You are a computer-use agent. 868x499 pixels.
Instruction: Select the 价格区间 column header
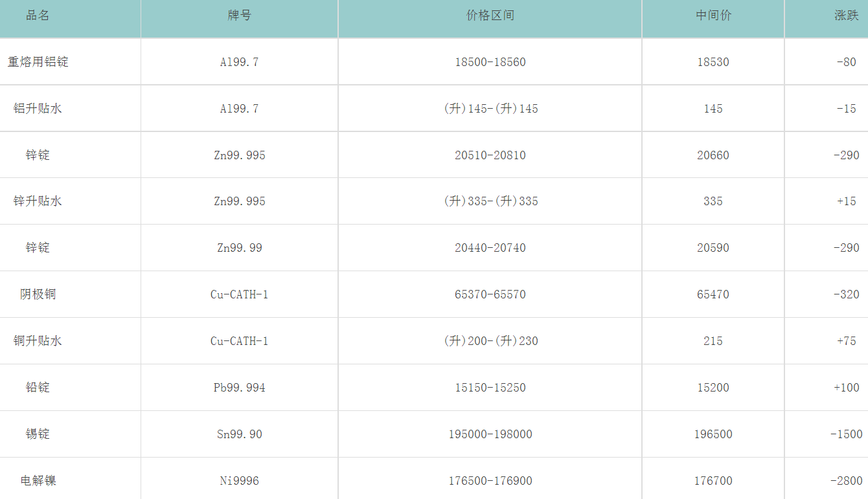coord(490,16)
